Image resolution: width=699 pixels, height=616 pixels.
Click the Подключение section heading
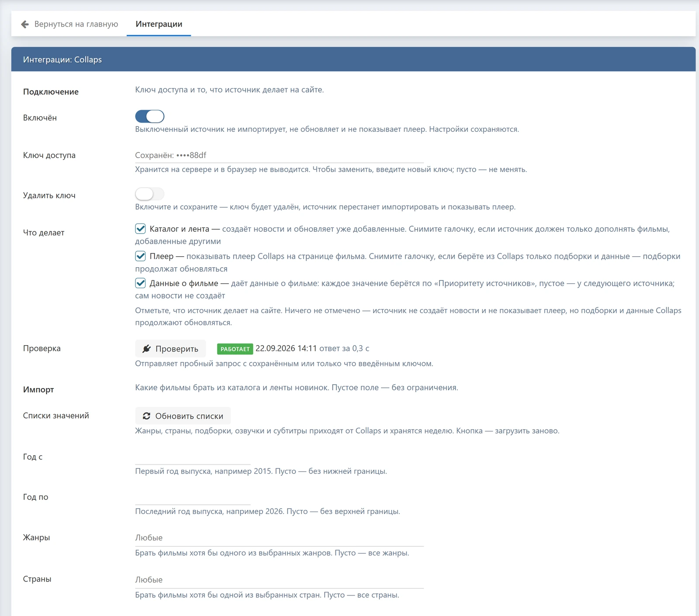(x=51, y=92)
